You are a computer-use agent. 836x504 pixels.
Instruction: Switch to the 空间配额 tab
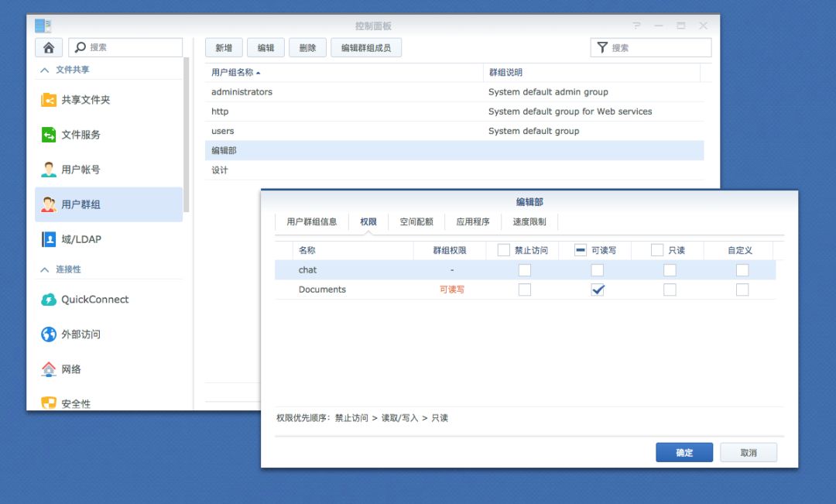click(417, 222)
